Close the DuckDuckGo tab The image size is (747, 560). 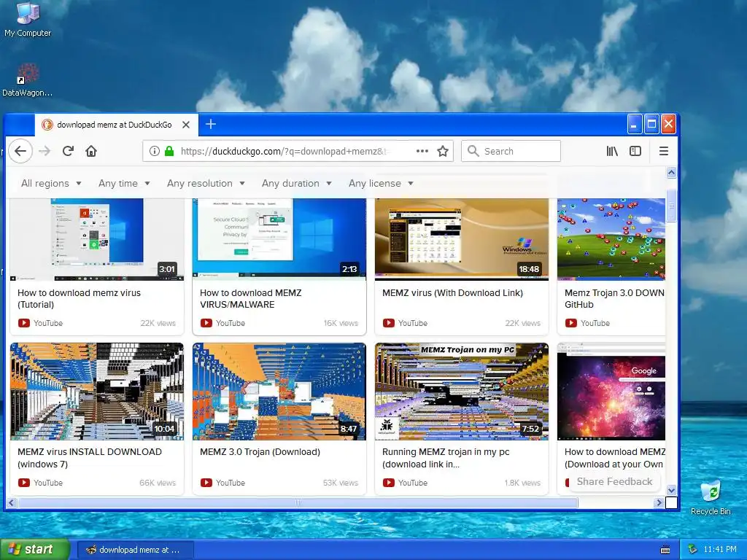186,125
